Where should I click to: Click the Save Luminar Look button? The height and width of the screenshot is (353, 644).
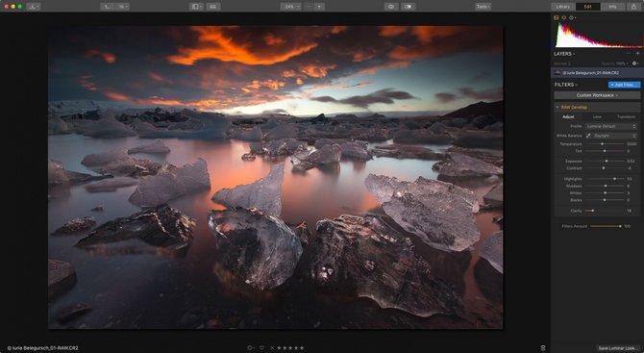pyautogui.click(x=618, y=348)
